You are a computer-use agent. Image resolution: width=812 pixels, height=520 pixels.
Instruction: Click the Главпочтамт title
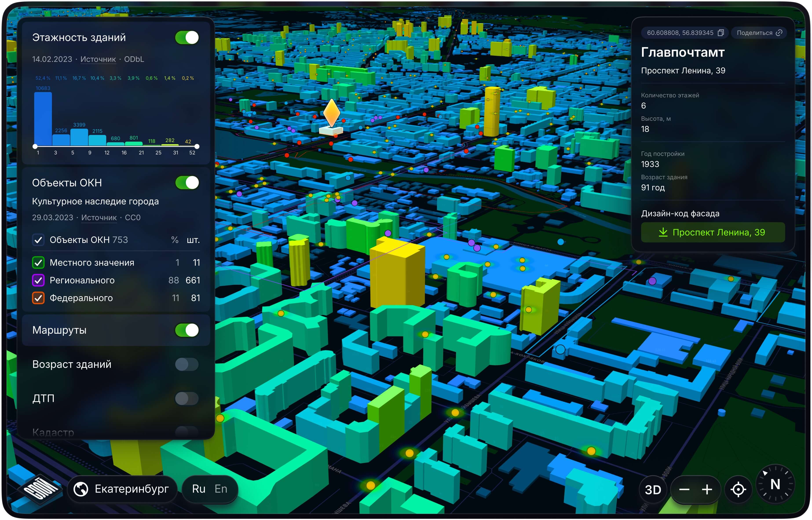(683, 52)
